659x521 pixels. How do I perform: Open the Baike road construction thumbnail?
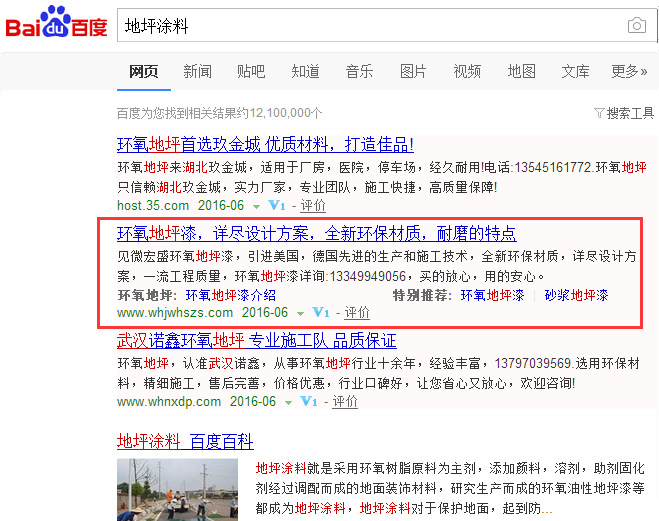(177, 489)
